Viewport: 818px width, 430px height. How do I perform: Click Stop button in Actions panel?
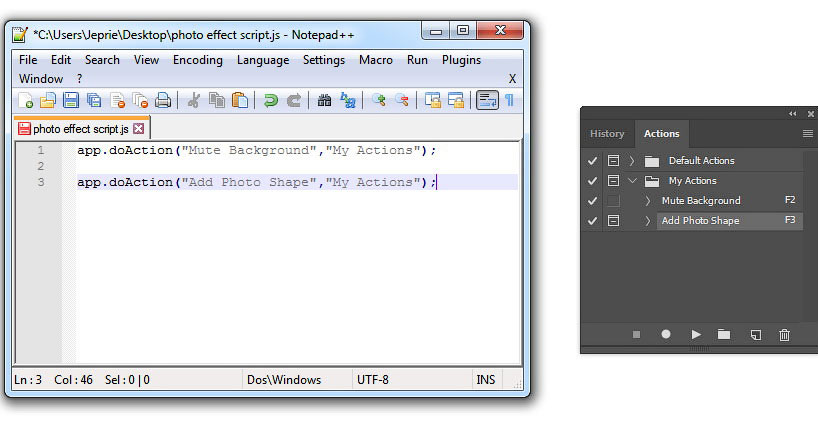pos(636,335)
